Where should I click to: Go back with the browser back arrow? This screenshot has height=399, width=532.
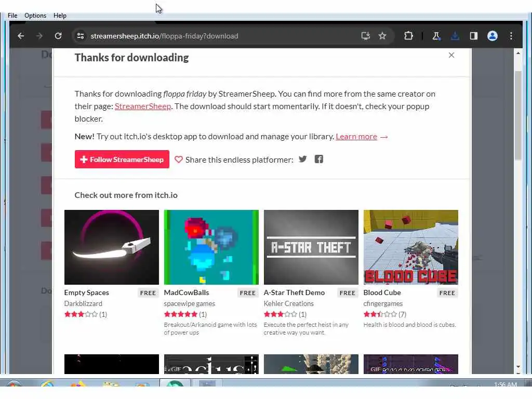pyautogui.click(x=21, y=36)
